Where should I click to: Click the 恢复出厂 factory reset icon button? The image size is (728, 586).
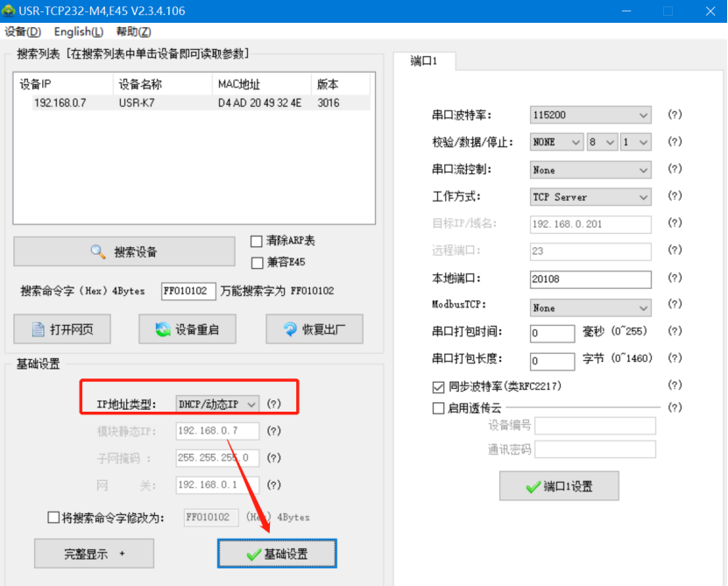click(x=314, y=330)
